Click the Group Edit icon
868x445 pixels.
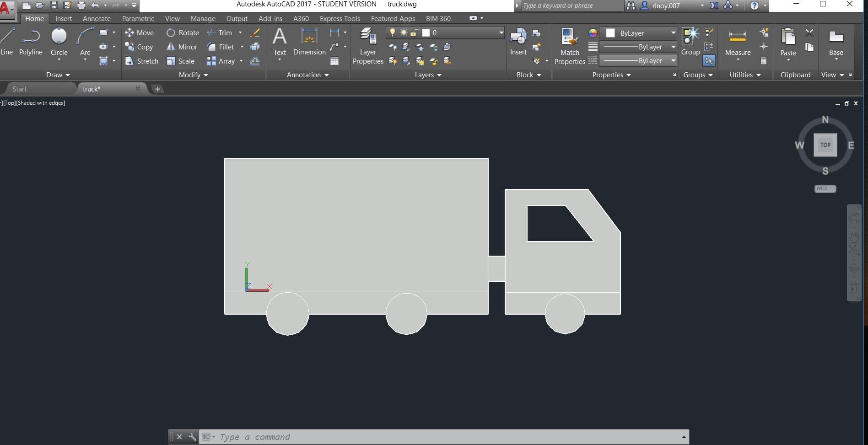709,47
